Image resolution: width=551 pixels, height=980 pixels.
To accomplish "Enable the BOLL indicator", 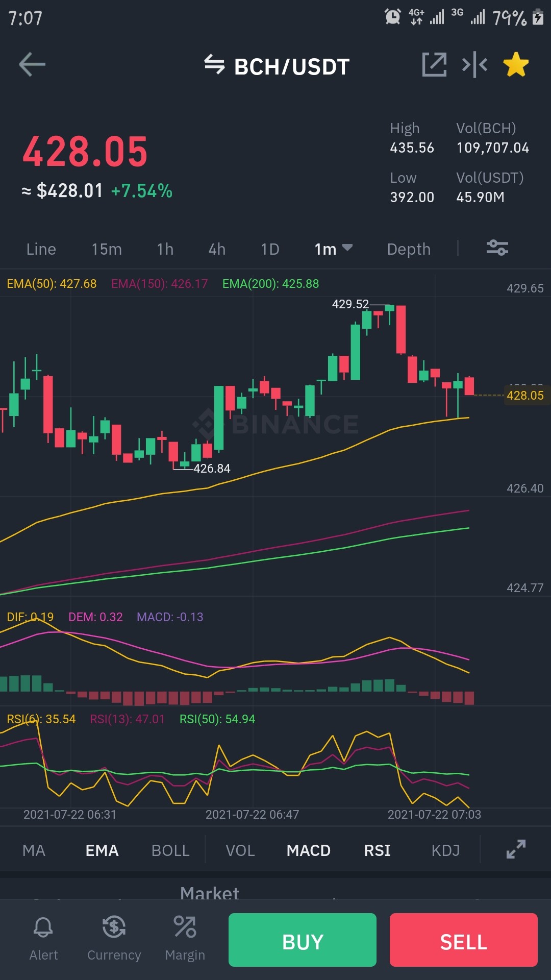I will 170,850.
